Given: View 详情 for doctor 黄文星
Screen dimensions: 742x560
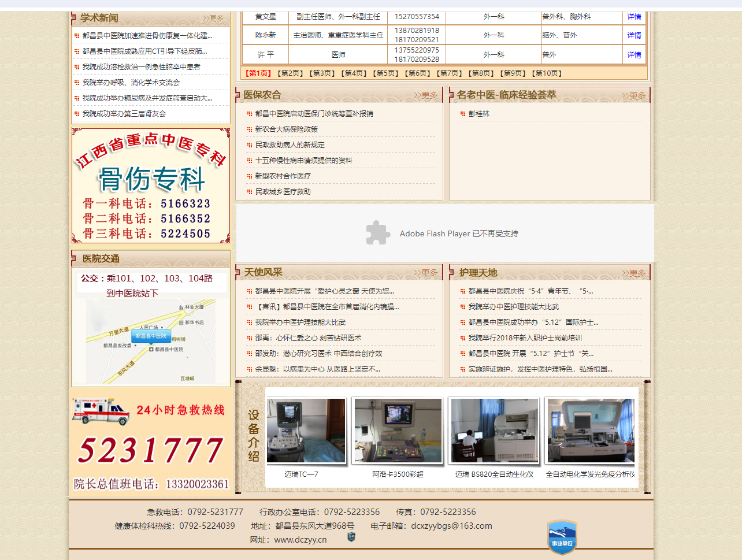Looking at the screenshot, I should (x=635, y=17).
